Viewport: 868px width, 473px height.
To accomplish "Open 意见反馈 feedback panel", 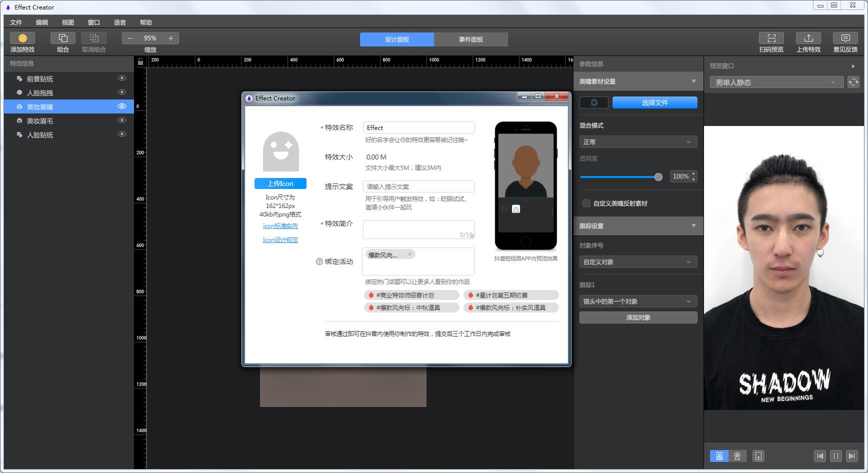I will point(845,37).
